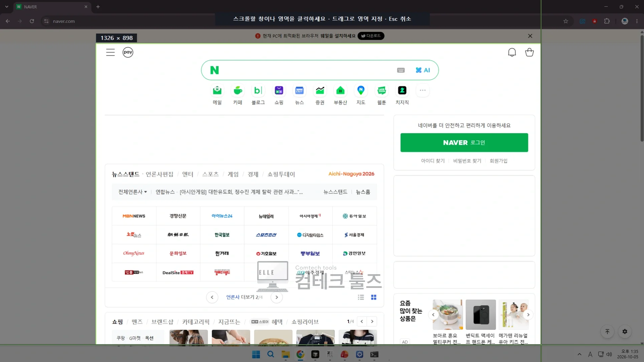
Task: Click the scroll-to-top arrow button
Action: (x=607, y=331)
